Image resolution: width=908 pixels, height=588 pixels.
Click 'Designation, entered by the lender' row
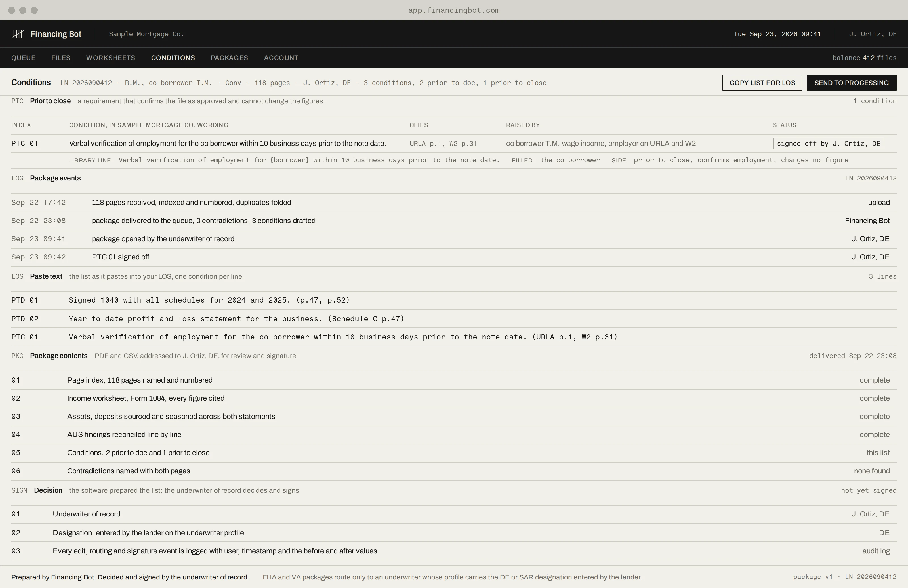point(454,533)
